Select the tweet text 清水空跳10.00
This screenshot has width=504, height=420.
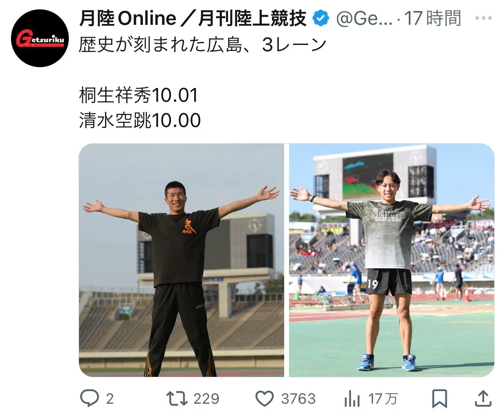140,120
